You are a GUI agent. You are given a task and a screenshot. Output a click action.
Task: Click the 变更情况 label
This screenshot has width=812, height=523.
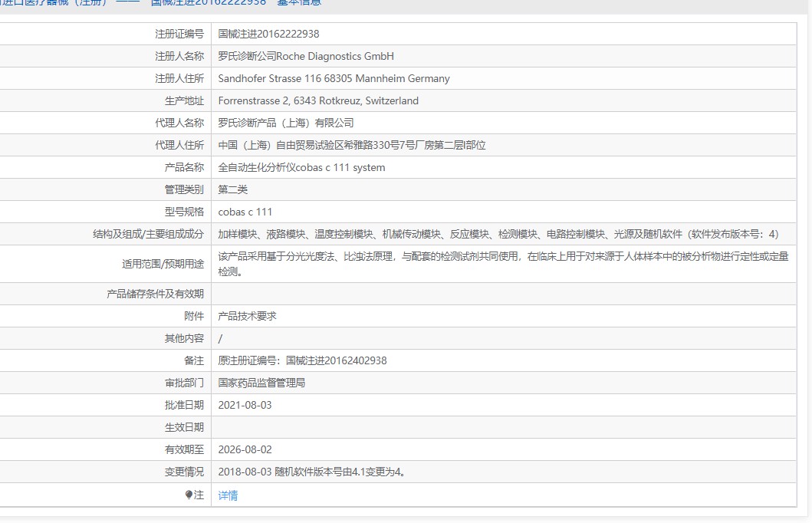(x=184, y=472)
